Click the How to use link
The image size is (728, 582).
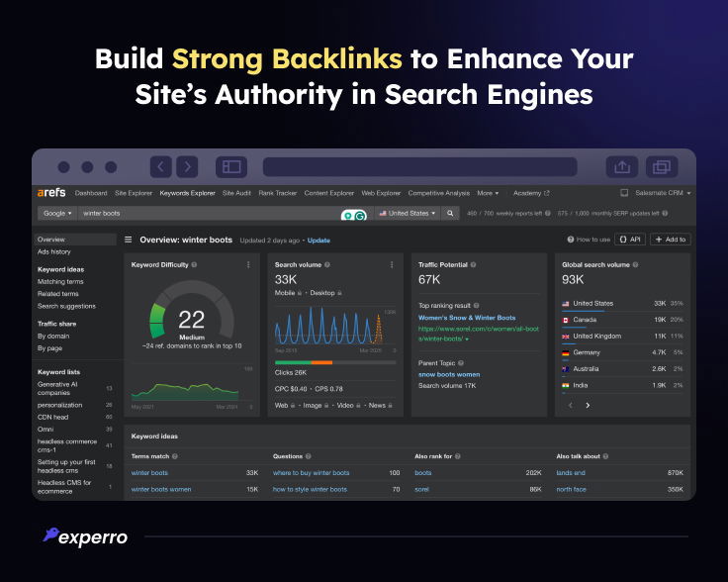click(x=589, y=240)
